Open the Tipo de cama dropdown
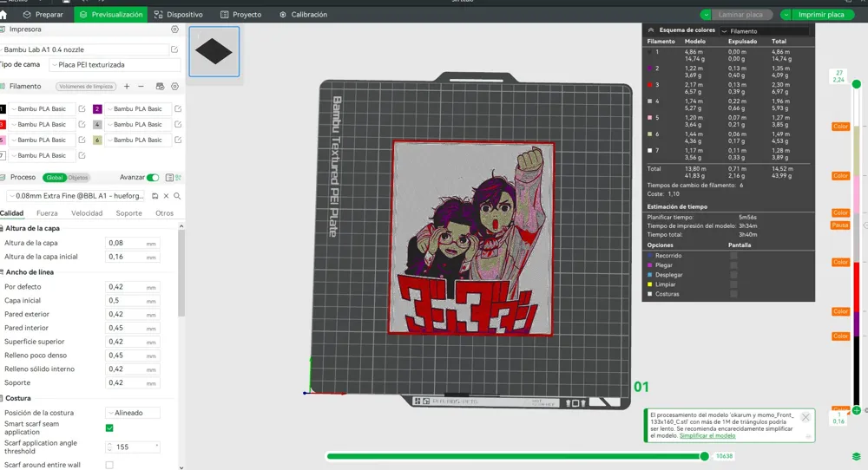The width and height of the screenshot is (868, 470). pos(115,65)
